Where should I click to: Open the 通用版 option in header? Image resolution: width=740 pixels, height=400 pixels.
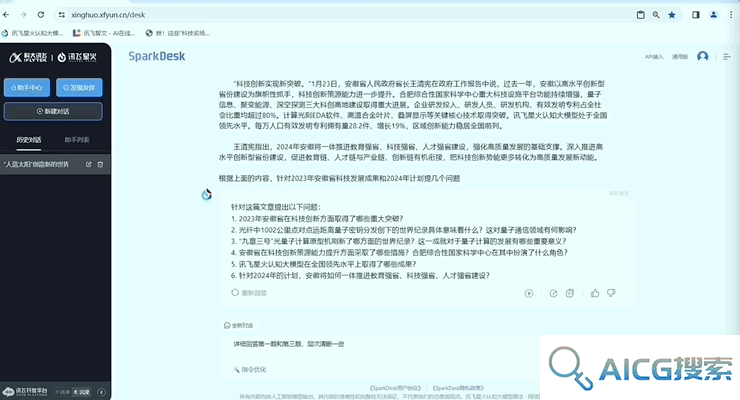[680, 57]
